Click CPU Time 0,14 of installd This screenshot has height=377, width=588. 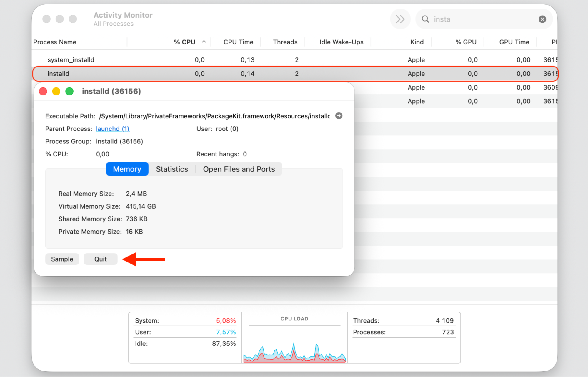[x=247, y=74]
